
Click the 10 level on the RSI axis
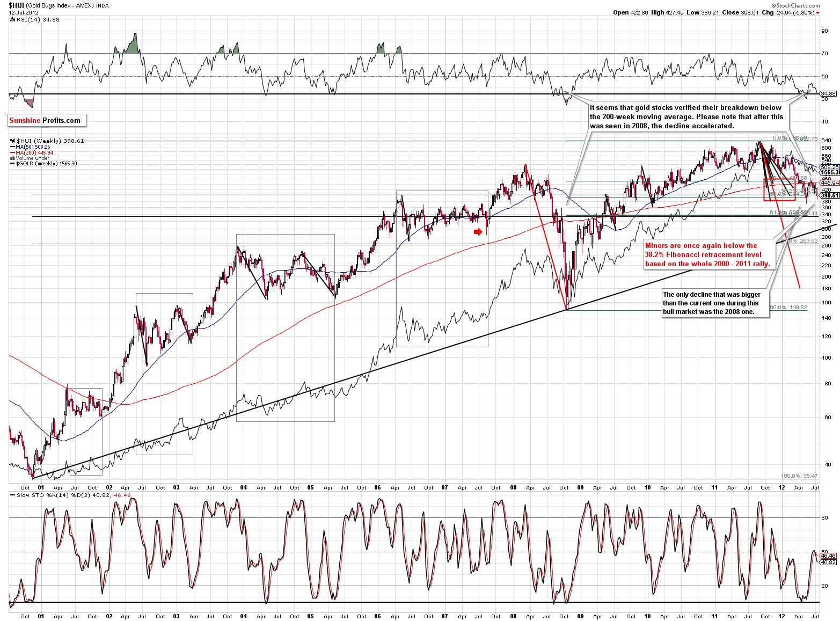click(824, 121)
